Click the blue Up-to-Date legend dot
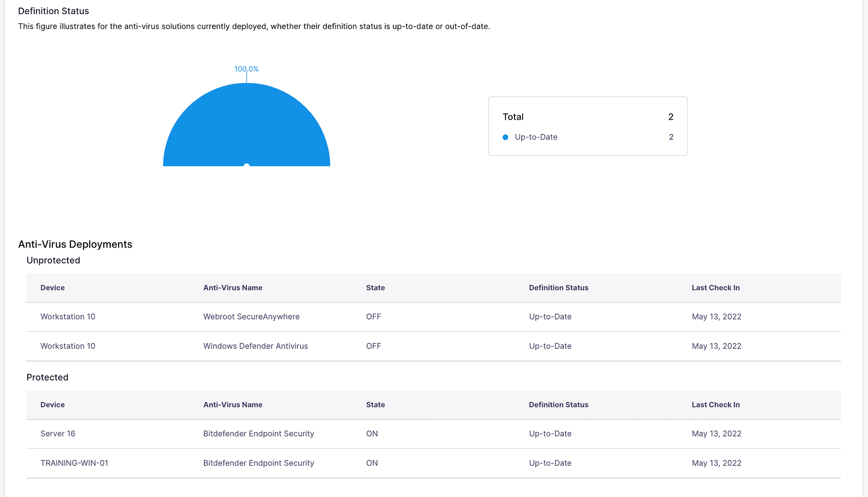 point(505,137)
